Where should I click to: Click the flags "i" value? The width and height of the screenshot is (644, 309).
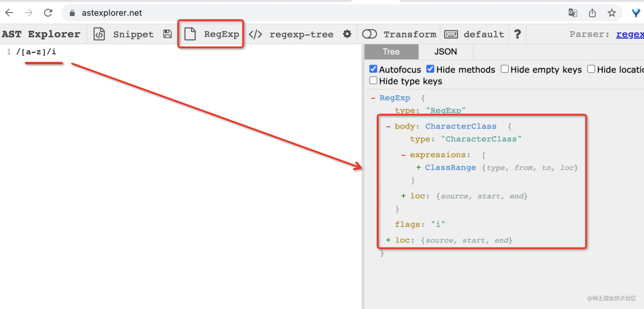click(438, 224)
